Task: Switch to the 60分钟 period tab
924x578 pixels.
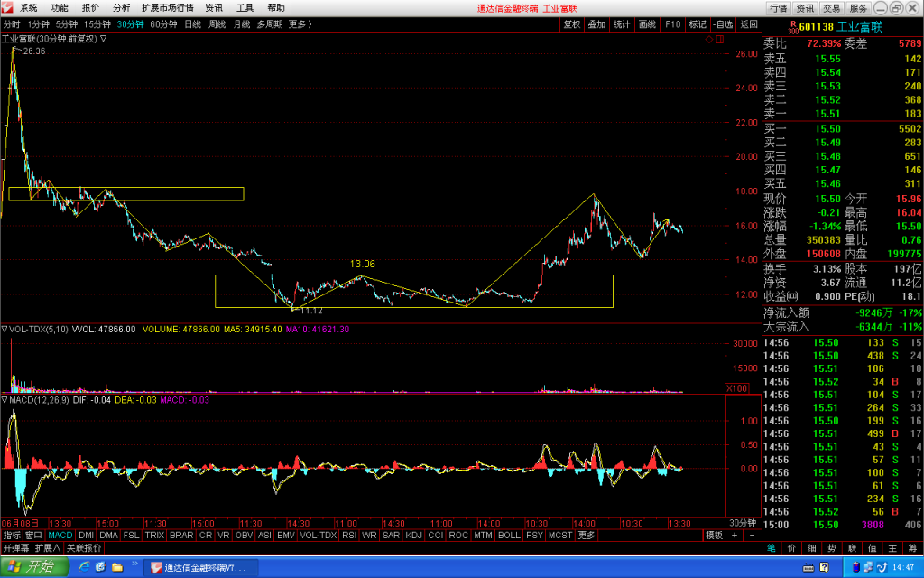Action: pyautogui.click(x=163, y=24)
